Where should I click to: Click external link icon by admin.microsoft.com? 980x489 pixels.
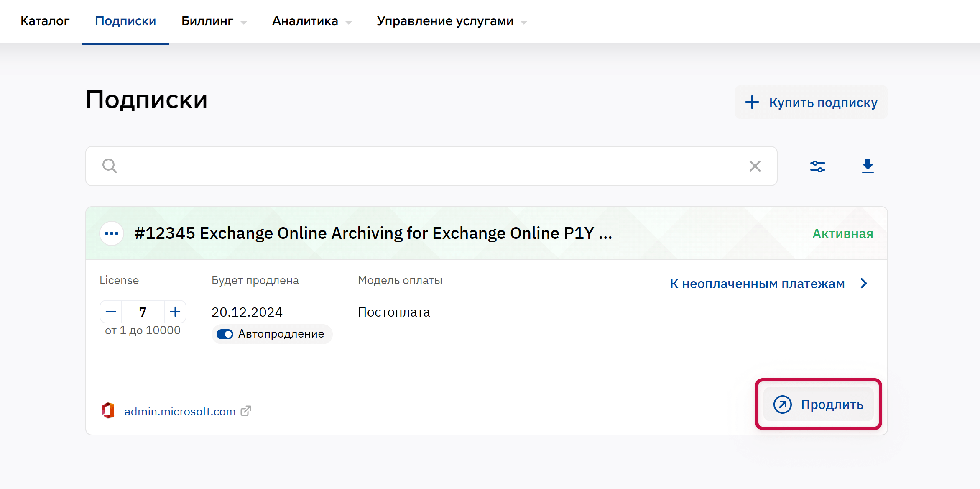(x=246, y=411)
